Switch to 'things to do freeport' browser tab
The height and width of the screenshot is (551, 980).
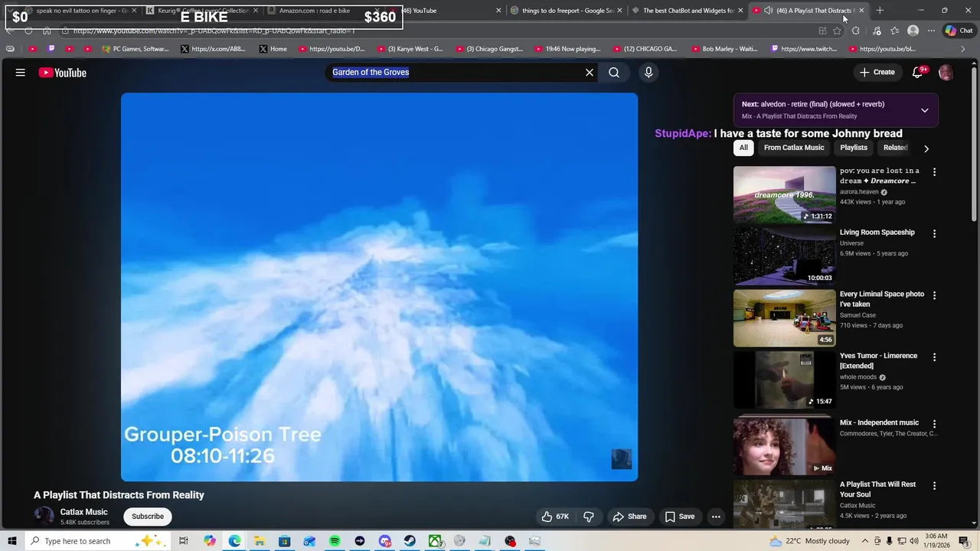[x=567, y=11]
